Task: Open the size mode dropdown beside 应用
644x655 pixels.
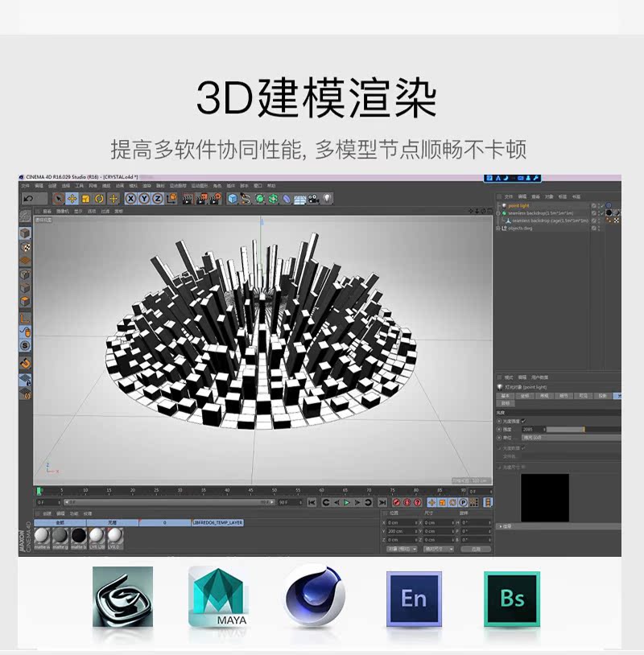Action: [x=439, y=549]
